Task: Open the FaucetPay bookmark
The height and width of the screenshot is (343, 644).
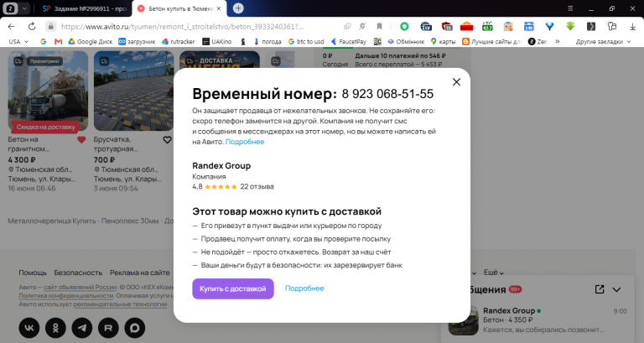Action: pos(349,41)
